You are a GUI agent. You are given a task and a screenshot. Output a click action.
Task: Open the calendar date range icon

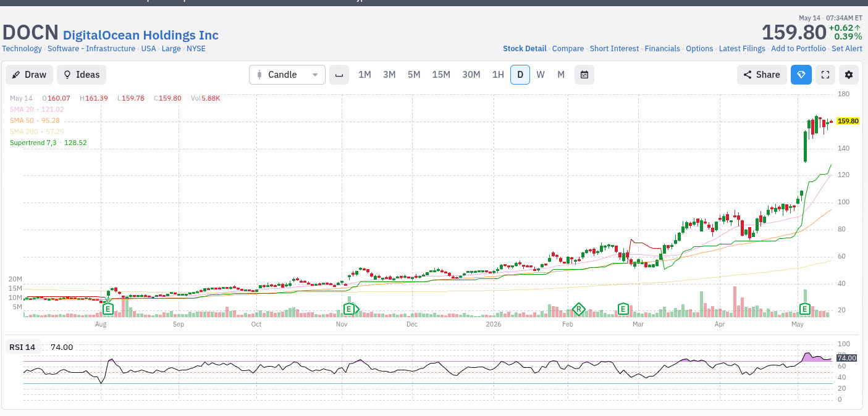point(584,75)
